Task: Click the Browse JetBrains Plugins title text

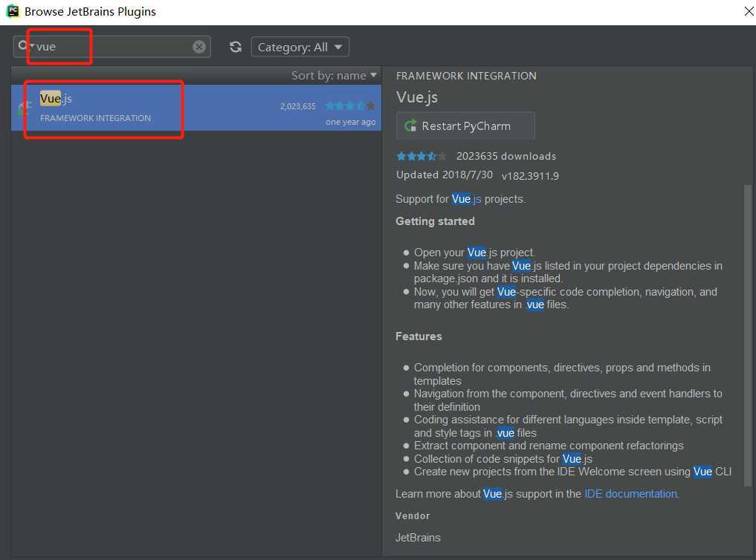Action: (x=90, y=12)
